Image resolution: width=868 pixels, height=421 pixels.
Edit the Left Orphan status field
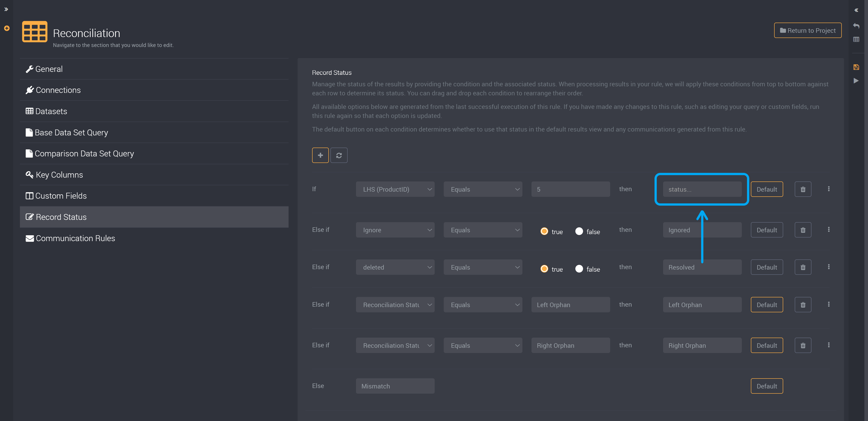(x=702, y=305)
